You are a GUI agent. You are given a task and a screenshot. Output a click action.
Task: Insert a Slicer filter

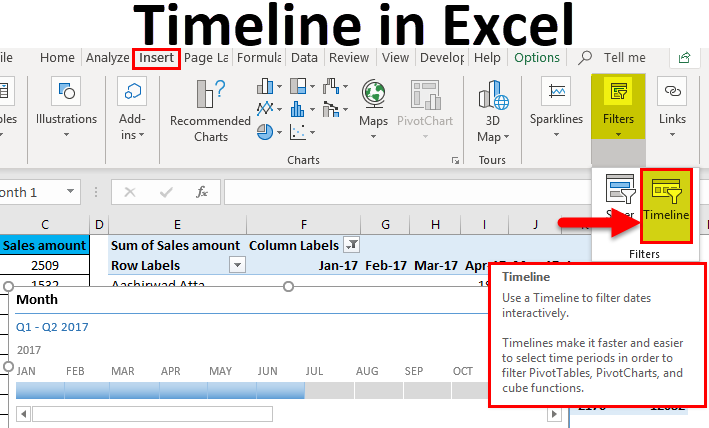(620, 197)
